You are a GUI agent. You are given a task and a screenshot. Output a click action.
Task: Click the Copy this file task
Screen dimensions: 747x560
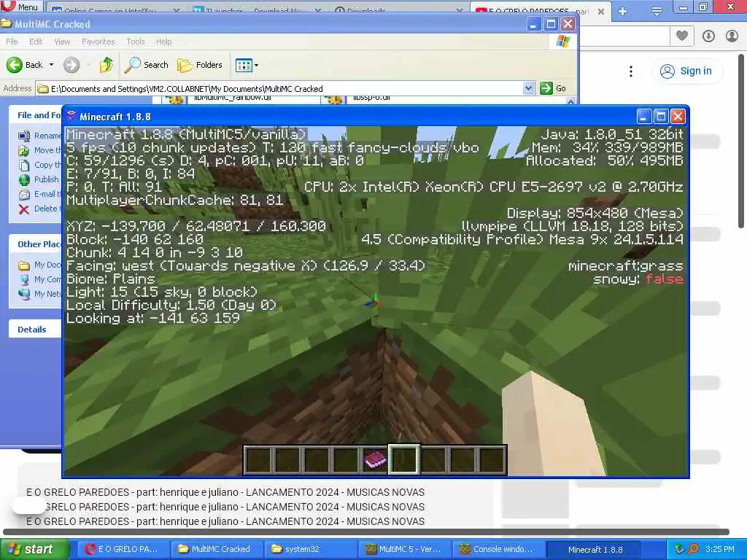tap(40, 165)
